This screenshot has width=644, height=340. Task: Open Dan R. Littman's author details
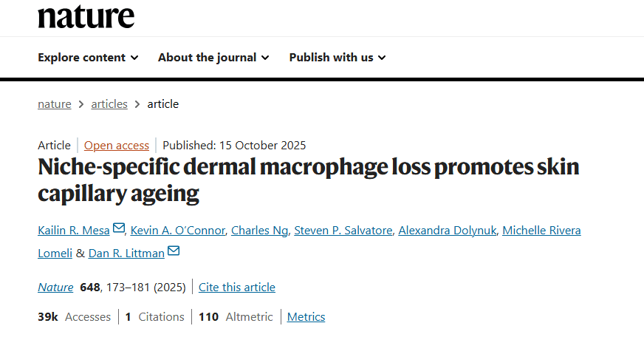126,253
